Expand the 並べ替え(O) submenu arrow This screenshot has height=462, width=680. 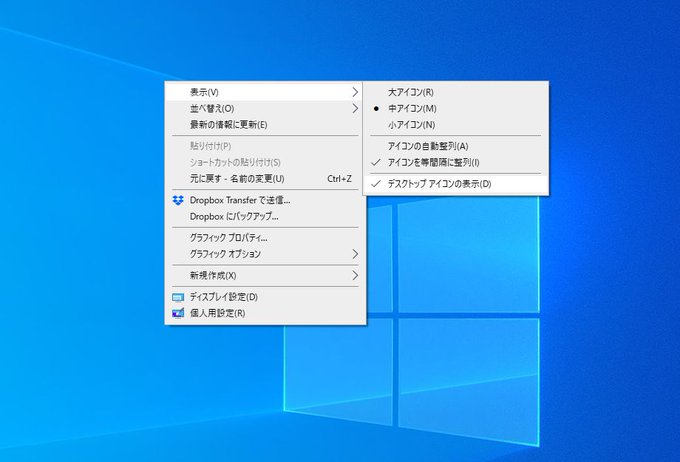point(355,108)
